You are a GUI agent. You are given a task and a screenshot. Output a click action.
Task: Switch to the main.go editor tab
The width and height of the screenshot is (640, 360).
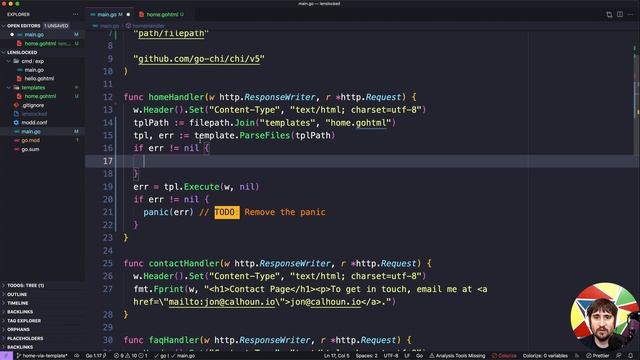[110, 14]
